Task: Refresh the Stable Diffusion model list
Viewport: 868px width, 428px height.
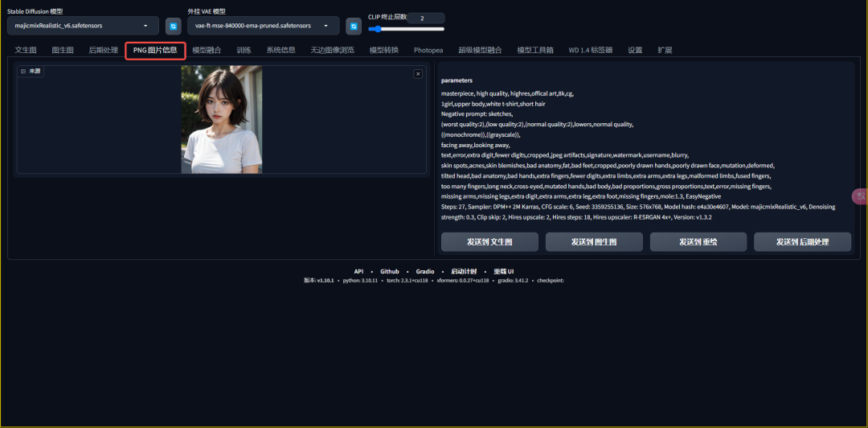Action: [x=173, y=27]
